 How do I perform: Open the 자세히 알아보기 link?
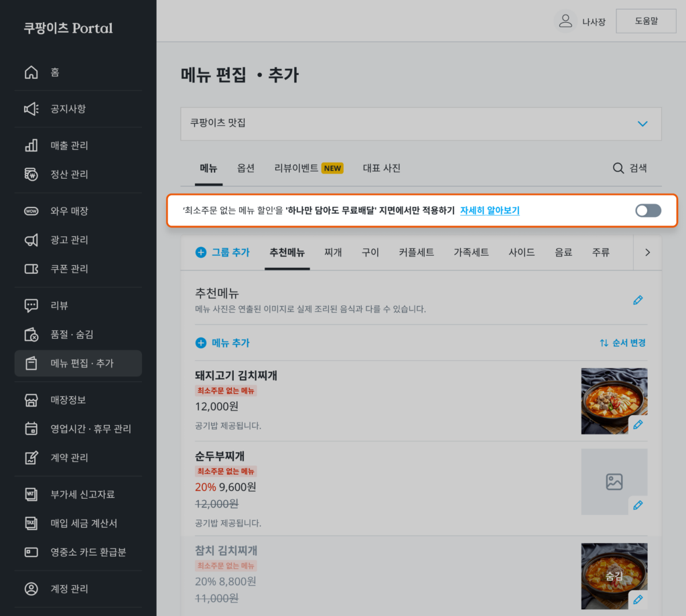[490, 211]
